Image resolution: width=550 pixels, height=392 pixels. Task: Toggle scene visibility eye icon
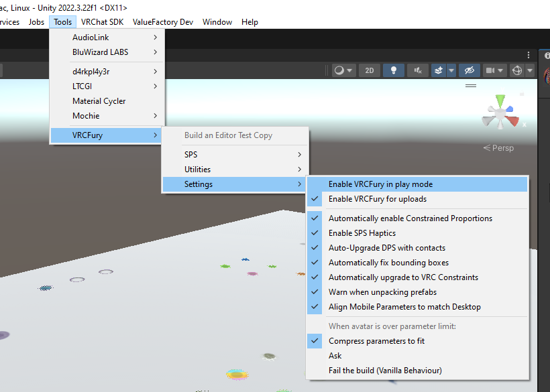pyautogui.click(x=468, y=70)
